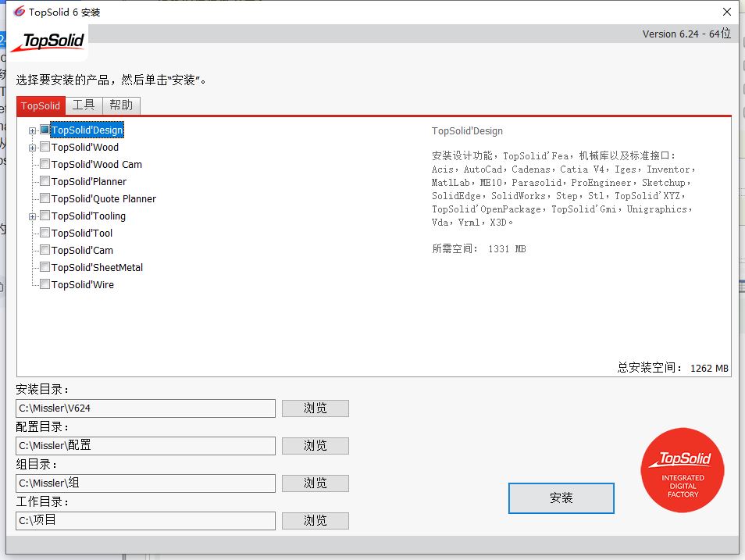The image size is (745, 560).
Task: Click the TopSolid logo in header
Action: click(x=48, y=42)
